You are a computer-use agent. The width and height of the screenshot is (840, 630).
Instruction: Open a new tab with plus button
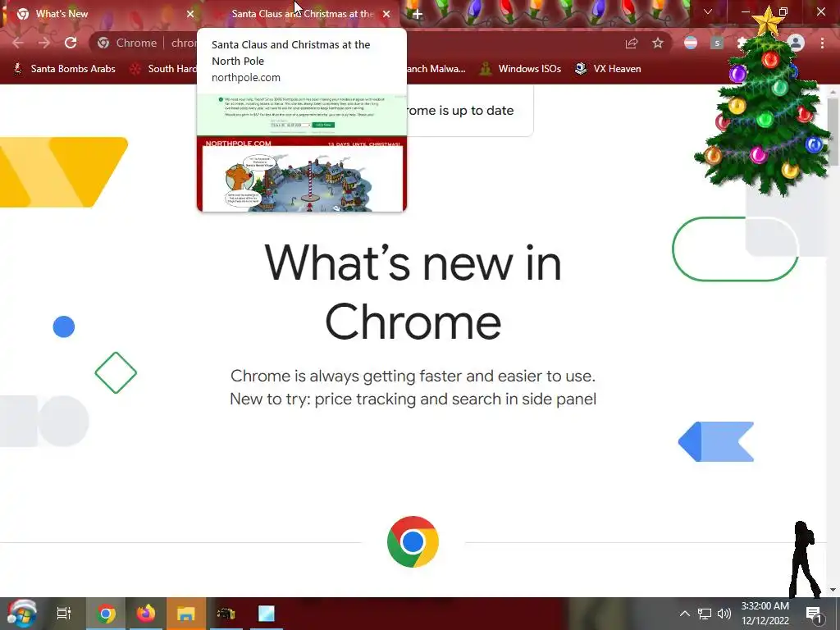coord(418,15)
